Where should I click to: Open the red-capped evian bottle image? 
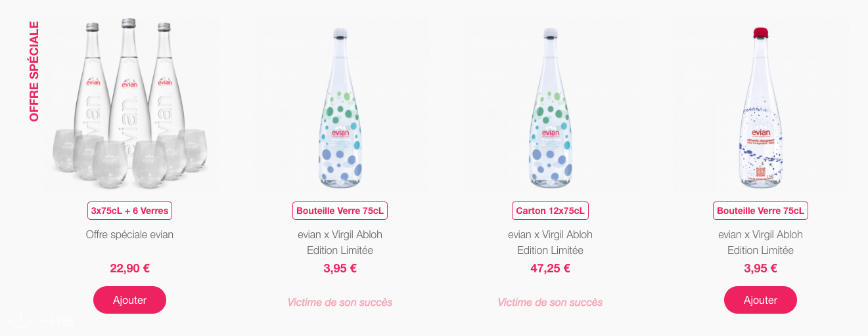coord(760,104)
